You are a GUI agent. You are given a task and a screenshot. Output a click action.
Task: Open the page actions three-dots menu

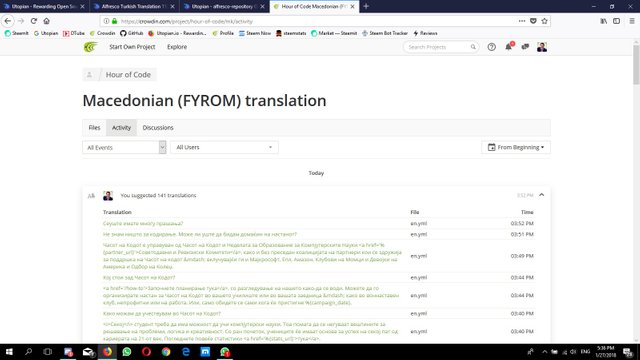[x=522, y=21]
